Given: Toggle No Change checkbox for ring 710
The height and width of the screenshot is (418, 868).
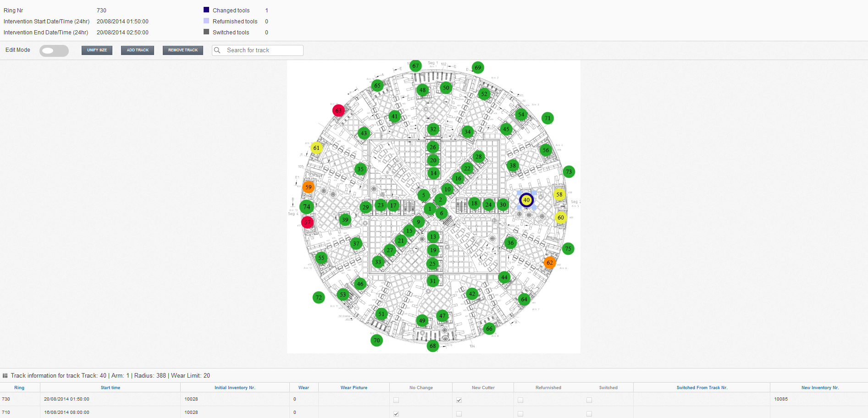Looking at the screenshot, I should click(396, 413).
